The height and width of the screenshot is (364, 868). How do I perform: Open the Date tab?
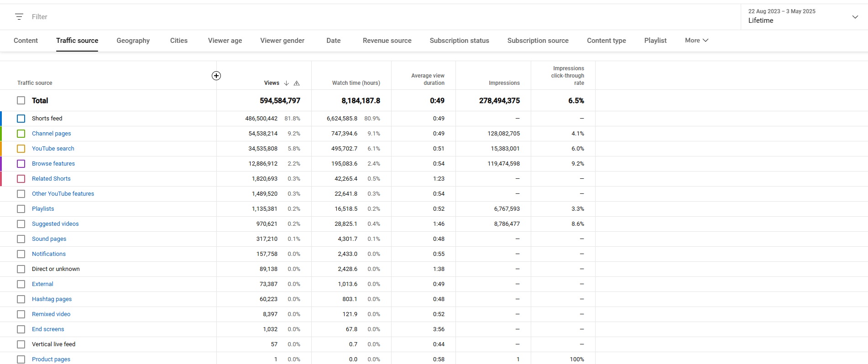[334, 41]
